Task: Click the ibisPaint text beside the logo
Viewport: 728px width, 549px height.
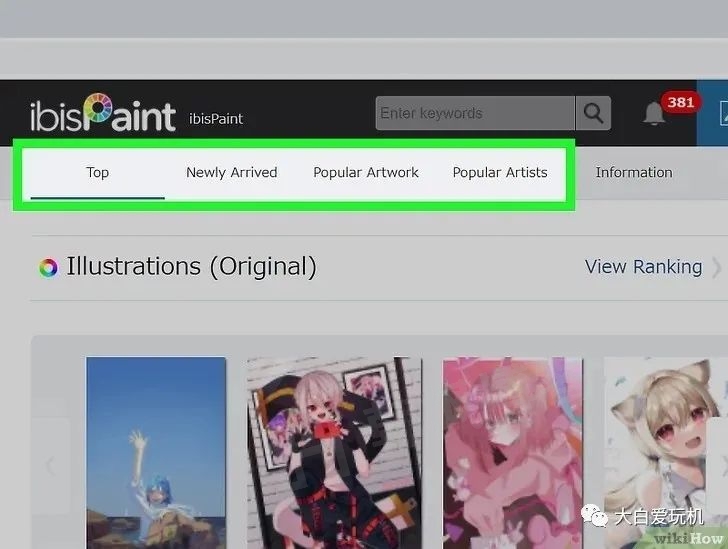Action: click(216, 119)
